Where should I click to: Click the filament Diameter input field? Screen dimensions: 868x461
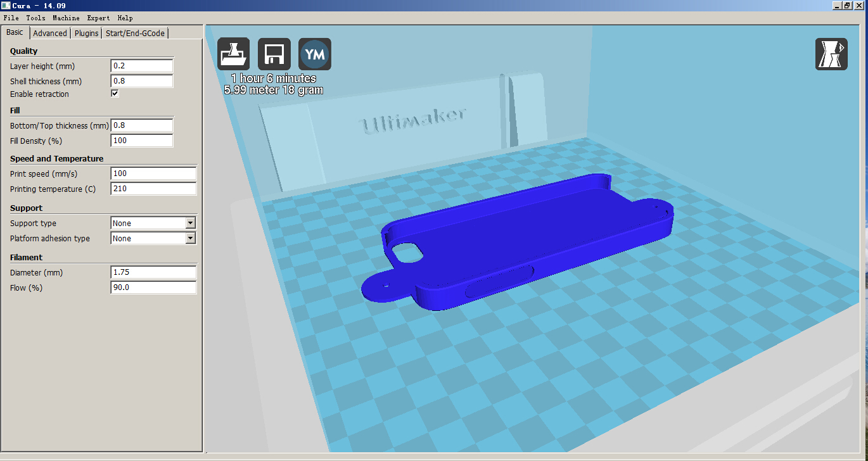pyautogui.click(x=153, y=272)
